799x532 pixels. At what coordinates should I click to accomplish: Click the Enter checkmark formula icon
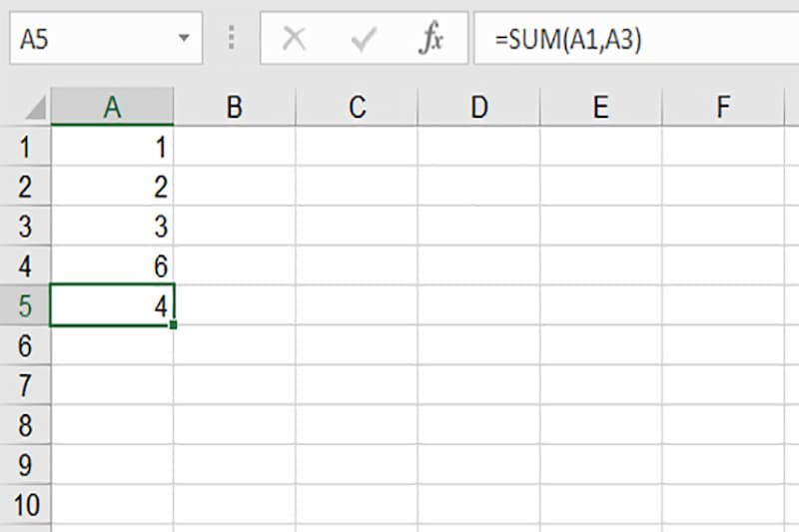click(x=363, y=39)
